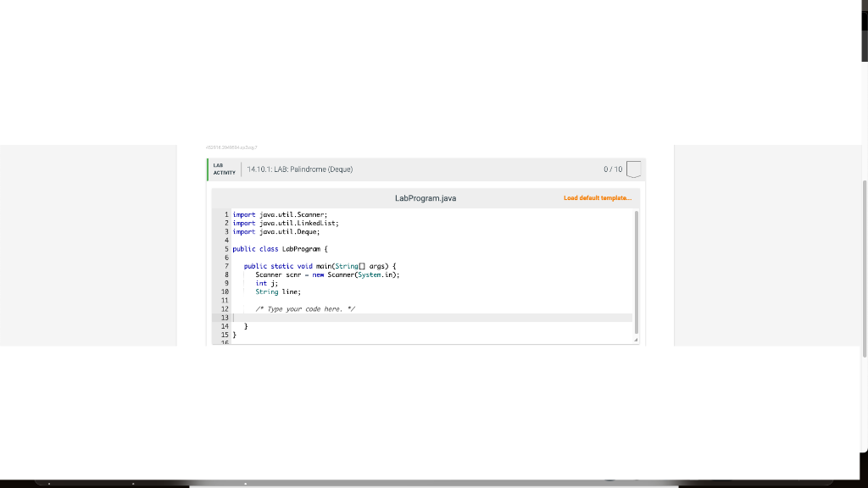Click the int j declaration on line 9
The width and height of the screenshot is (868, 488).
(x=267, y=283)
